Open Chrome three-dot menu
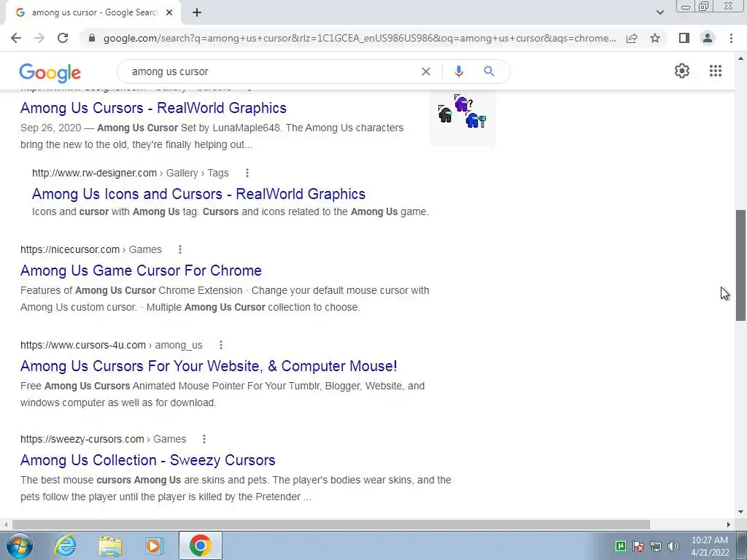The width and height of the screenshot is (747, 560). 731,38
